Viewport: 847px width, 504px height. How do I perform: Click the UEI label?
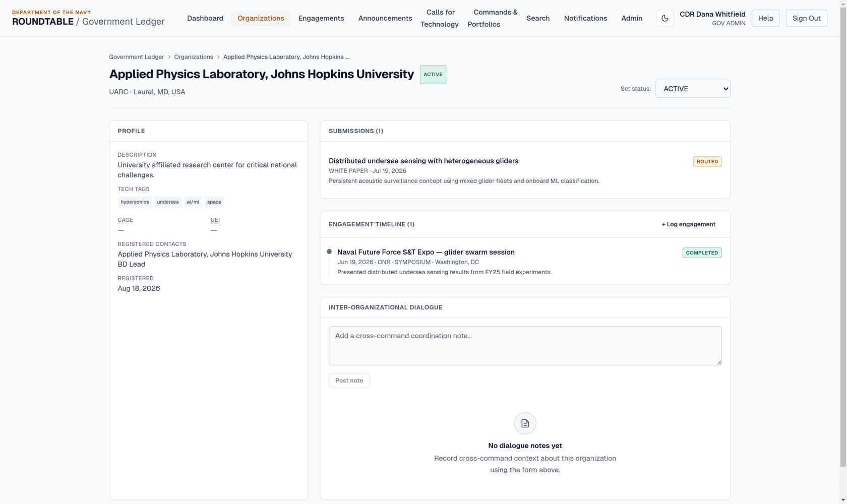pos(215,220)
